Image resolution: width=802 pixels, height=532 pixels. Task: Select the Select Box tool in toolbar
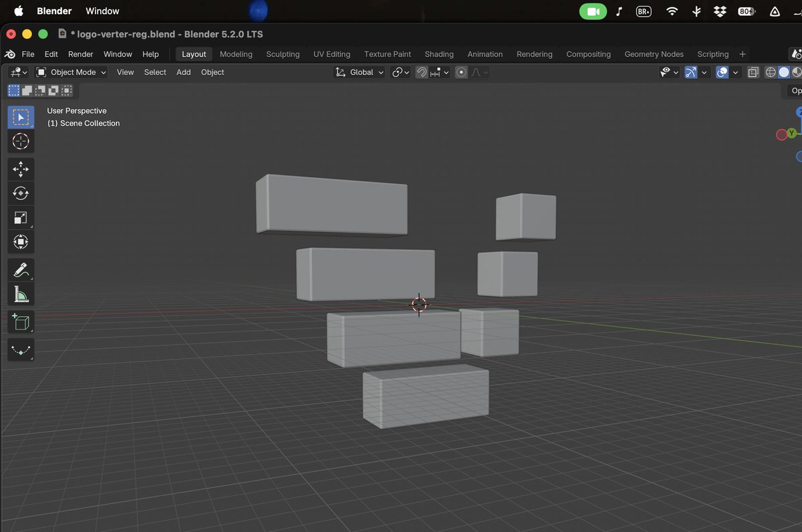21,117
